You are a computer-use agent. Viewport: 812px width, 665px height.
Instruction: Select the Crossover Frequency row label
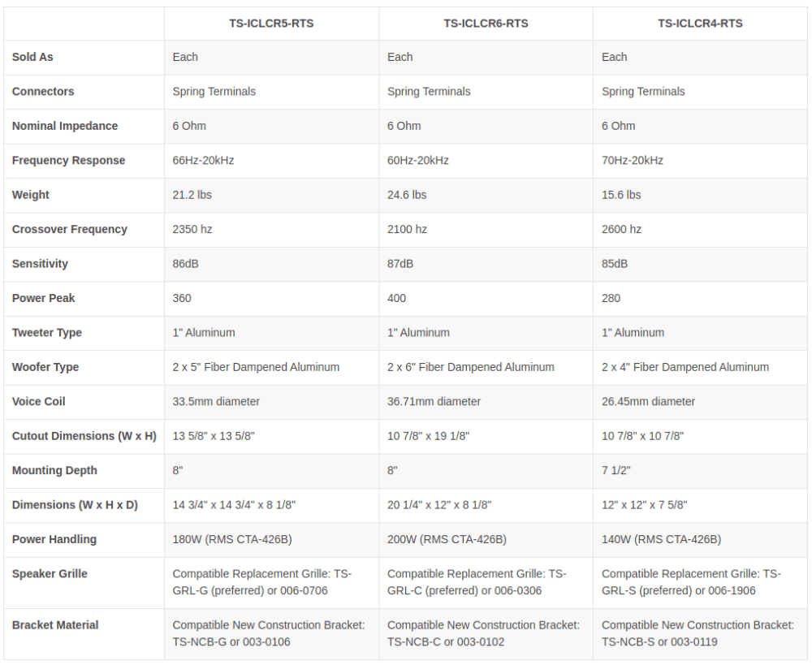click(x=69, y=230)
